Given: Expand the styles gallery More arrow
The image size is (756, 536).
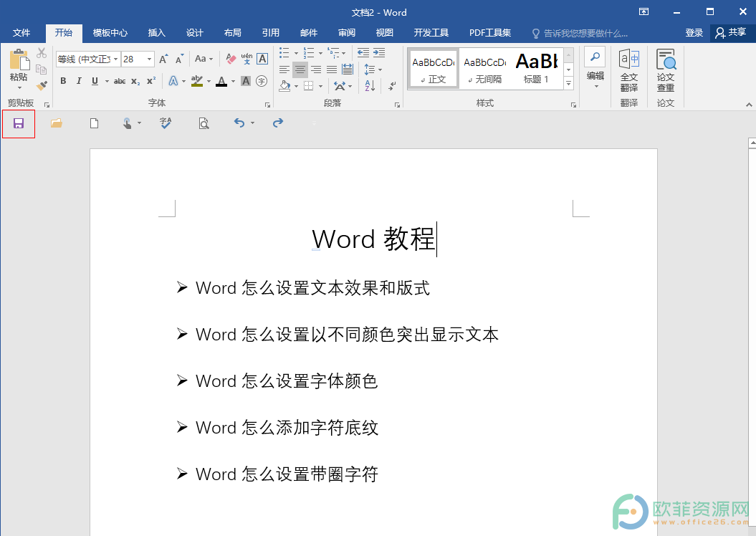Looking at the screenshot, I should (x=569, y=84).
